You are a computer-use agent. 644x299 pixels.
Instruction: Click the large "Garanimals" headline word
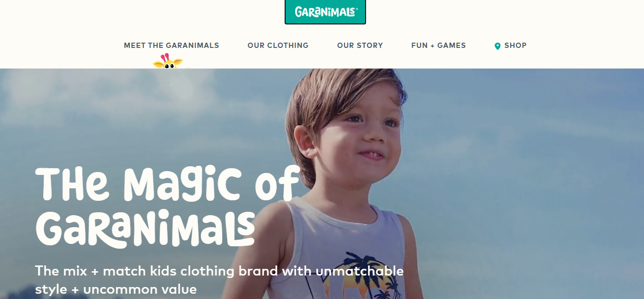[145, 228]
